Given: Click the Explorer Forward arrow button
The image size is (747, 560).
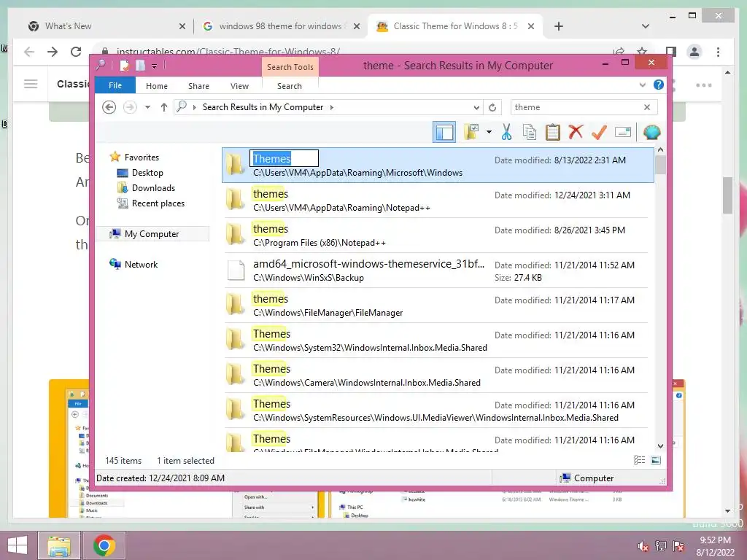Looking at the screenshot, I should point(130,107).
